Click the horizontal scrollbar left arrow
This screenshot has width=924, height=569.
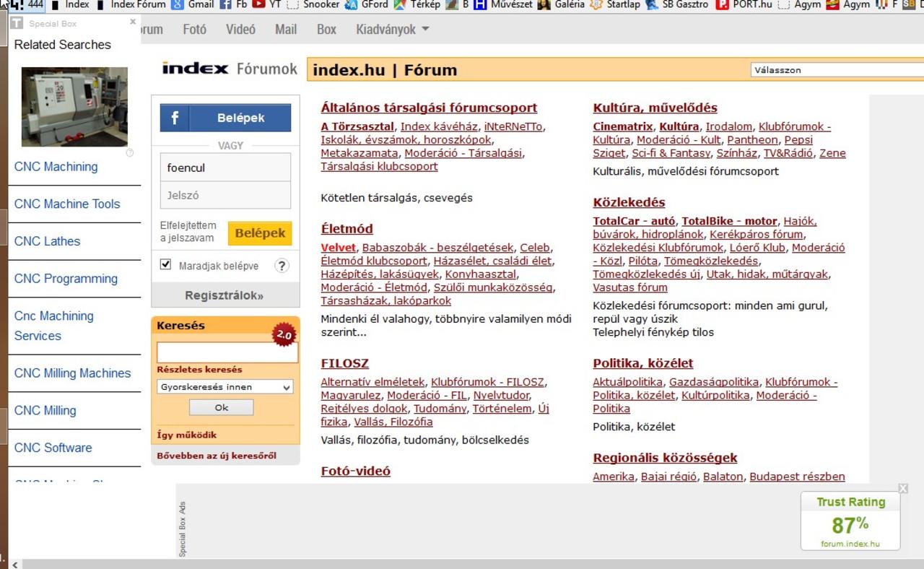coord(14,564)
